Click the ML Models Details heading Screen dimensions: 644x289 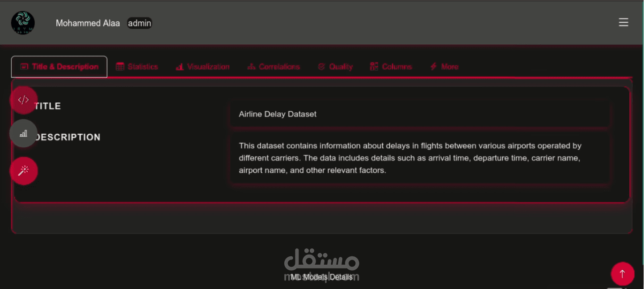click(x=321, y=277)
